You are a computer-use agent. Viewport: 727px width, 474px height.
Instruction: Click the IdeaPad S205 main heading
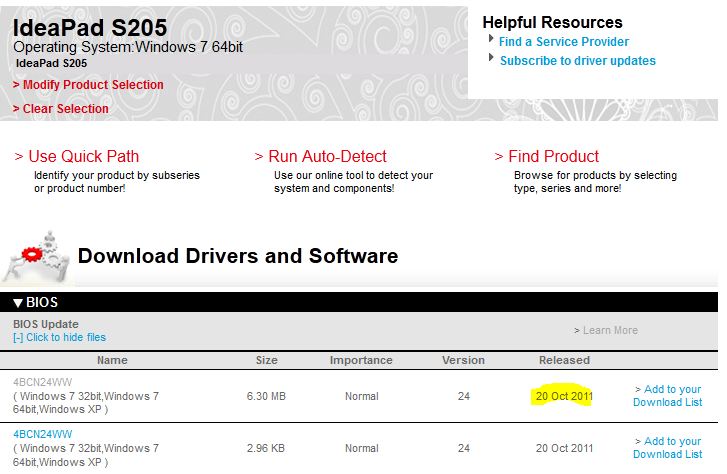[x=90, y=28]
